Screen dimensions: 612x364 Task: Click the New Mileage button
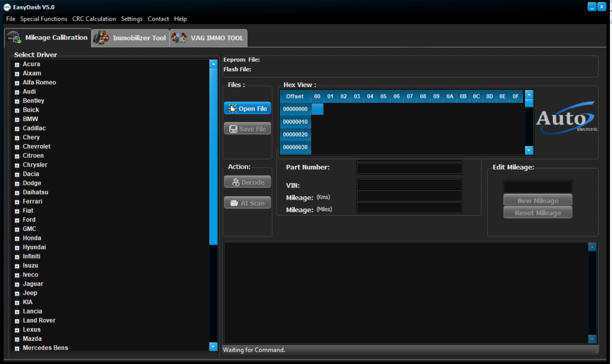537,201
